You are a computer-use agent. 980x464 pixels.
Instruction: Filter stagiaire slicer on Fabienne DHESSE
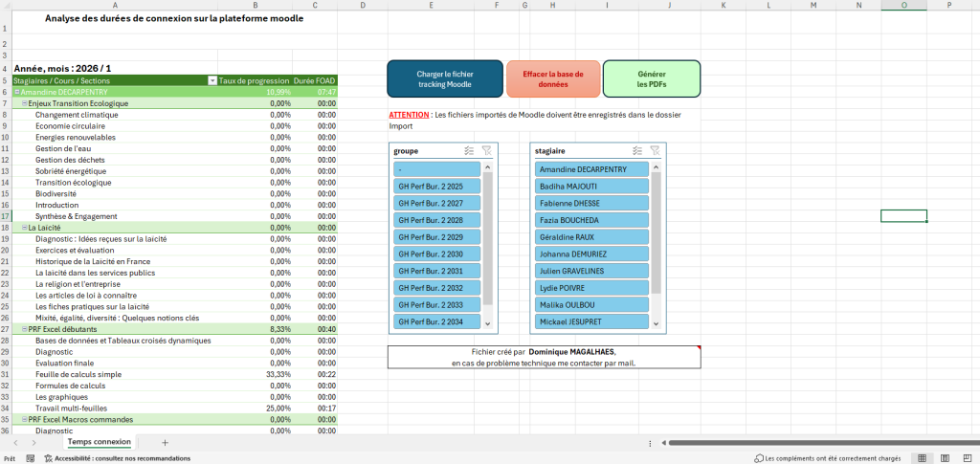[x=591, y=203]
